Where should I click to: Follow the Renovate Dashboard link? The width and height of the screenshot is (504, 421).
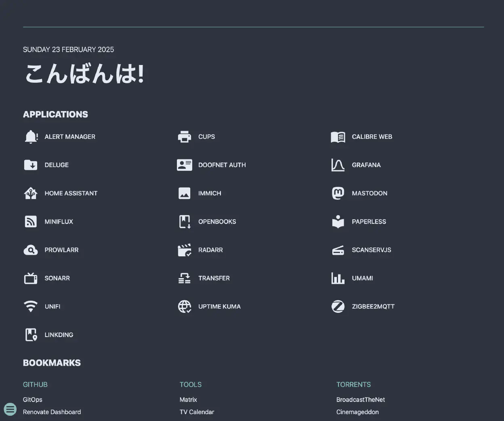[52, 412]
